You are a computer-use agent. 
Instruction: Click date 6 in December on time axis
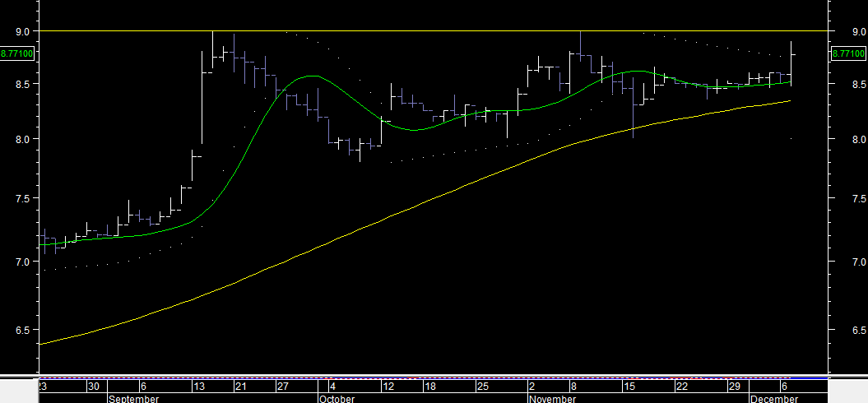pyautogui.click(x=784, y=386)
